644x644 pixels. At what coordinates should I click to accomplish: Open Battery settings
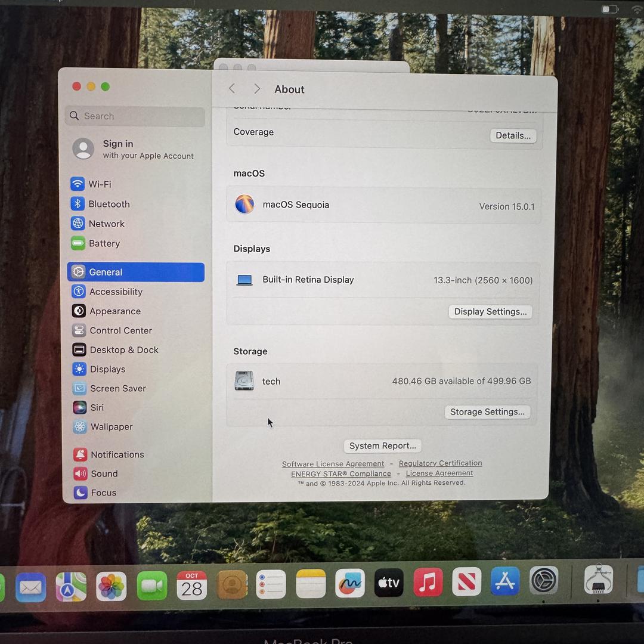[x=95, y=243]
